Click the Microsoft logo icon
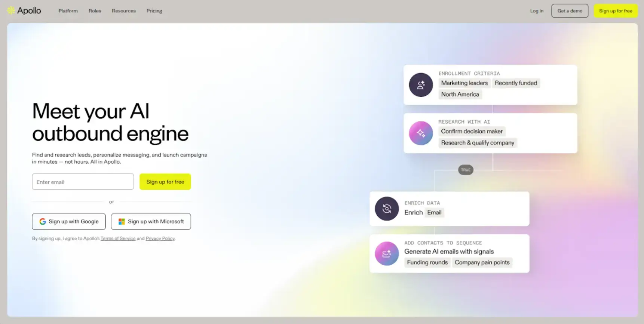Image resolution: width=644 pixels, height=324 pixels. pyautogui.click(x=122, y=222)
